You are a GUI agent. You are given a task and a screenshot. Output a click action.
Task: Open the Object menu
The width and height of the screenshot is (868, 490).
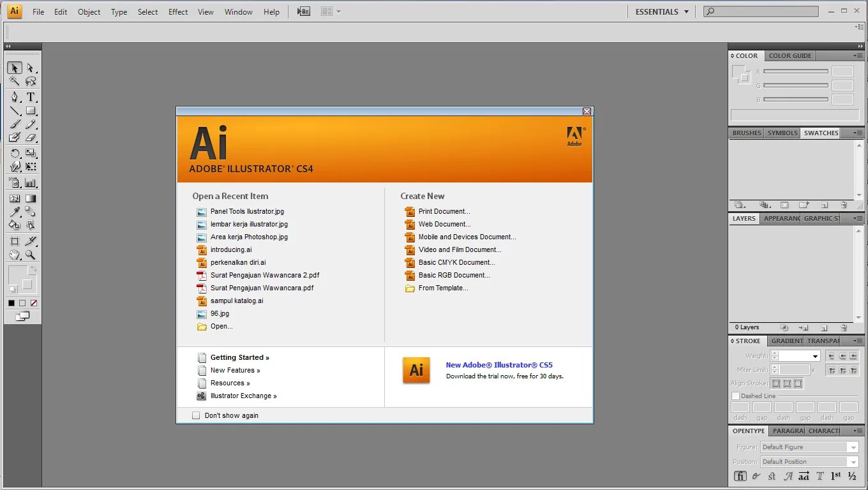pyautogui.click(x=89, y=11)
